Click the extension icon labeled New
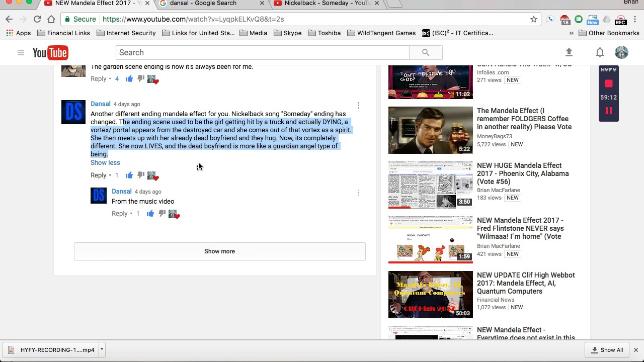The image size is (644, 362). (592, 20)
